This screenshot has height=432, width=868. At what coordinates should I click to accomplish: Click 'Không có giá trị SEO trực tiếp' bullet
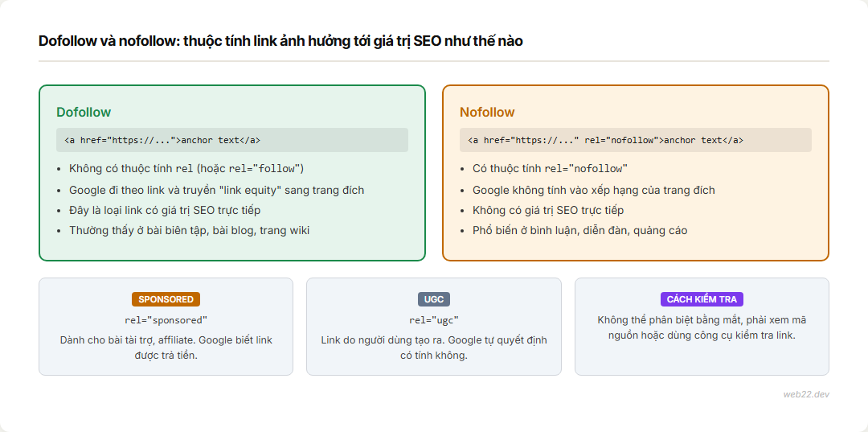(548, 211)
